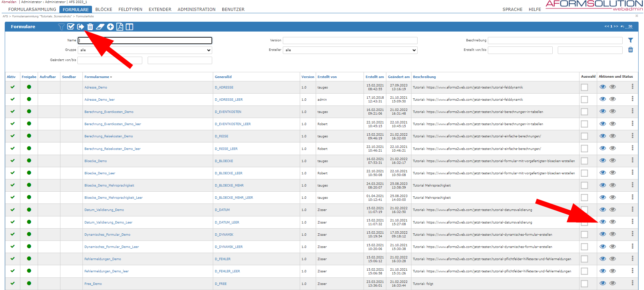The width and height of the screenshot is (644, 290).
Task: Open blue eye preview for Adresse_Demo
Action: tap(603, 87)
